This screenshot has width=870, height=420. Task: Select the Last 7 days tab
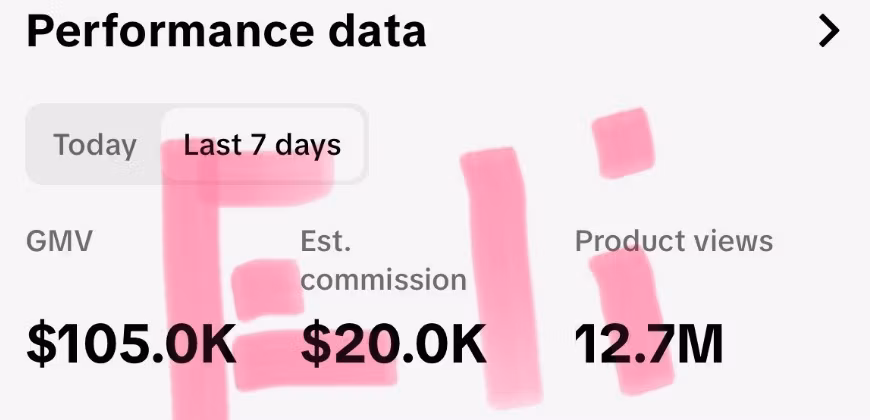[x=262, y=145]
